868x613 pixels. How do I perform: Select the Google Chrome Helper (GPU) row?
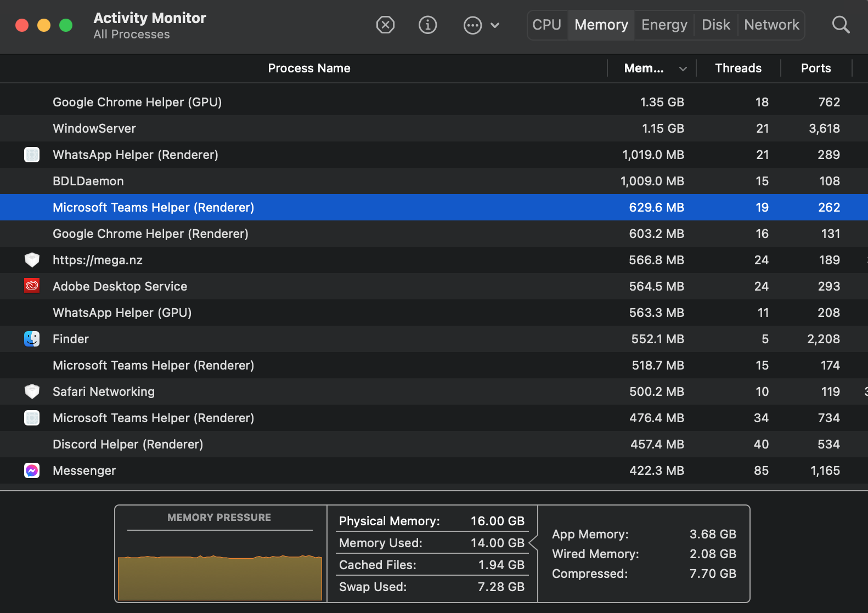tap(434, 102)
